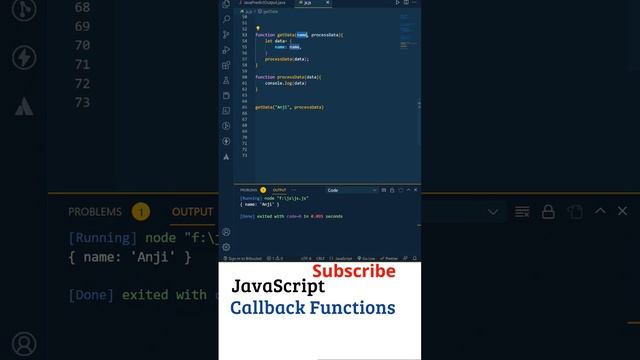
Task: Open Extensions view in center activity bar
Action: click(x=226, y=65)
